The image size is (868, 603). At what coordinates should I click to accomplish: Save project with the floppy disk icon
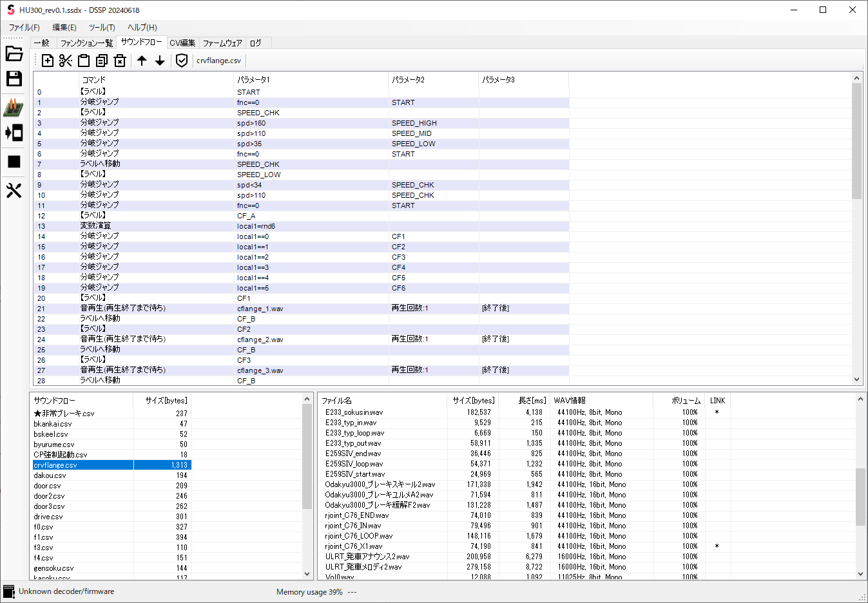[x=14, y=79]
